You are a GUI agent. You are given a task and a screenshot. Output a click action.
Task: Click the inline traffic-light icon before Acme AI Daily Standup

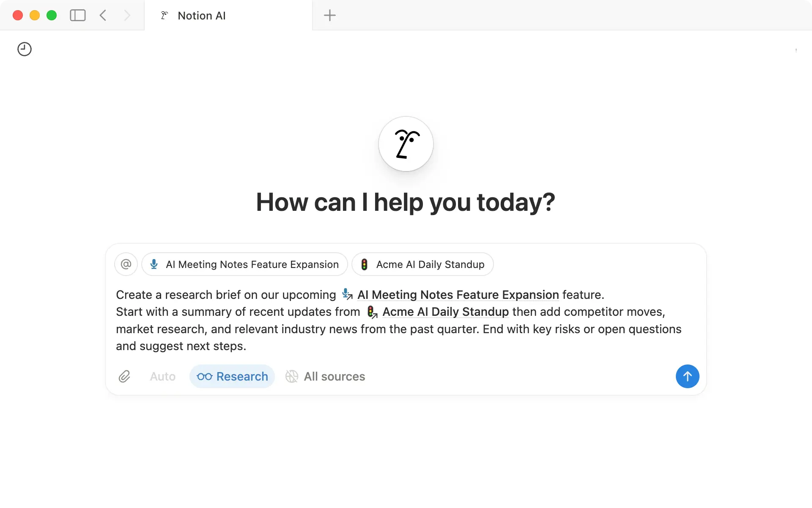coord(371,312)
